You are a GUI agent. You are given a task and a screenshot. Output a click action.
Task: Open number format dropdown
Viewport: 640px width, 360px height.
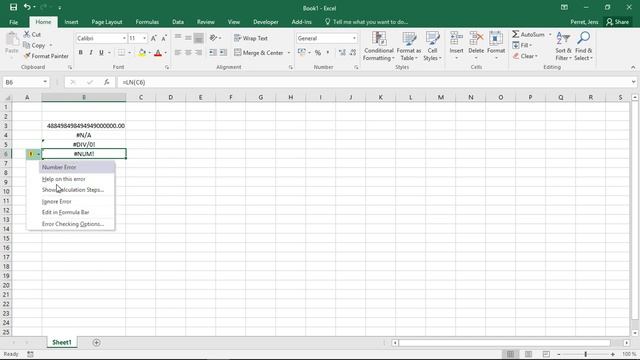point(354,38)
